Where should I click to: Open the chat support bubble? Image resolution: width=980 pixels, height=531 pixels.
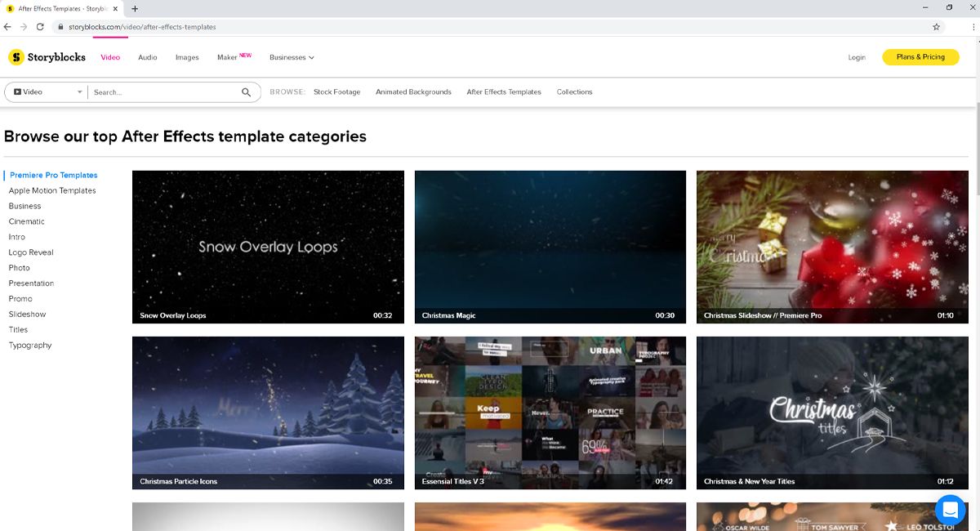[950, 510]
